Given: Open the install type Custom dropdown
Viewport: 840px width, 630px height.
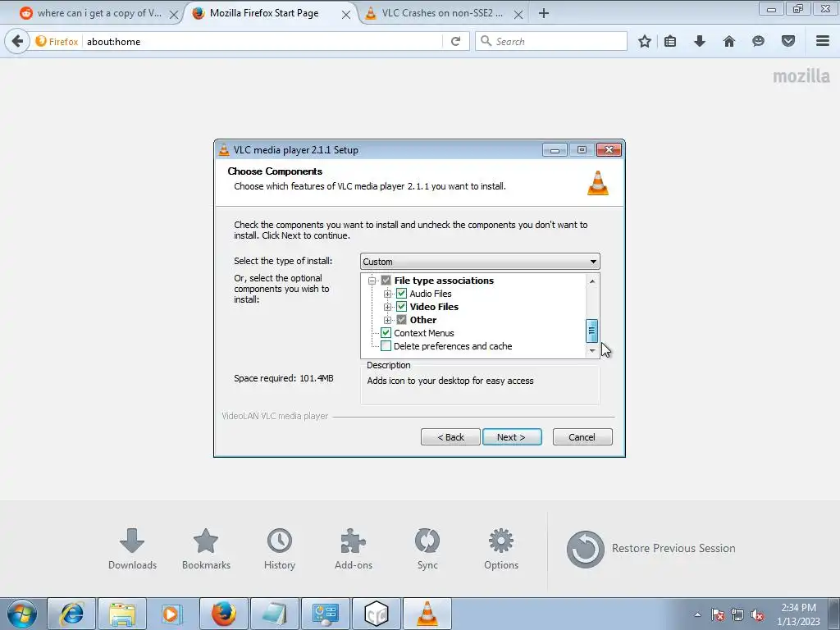Looking at the screenshot, I should tap(480, 262).
